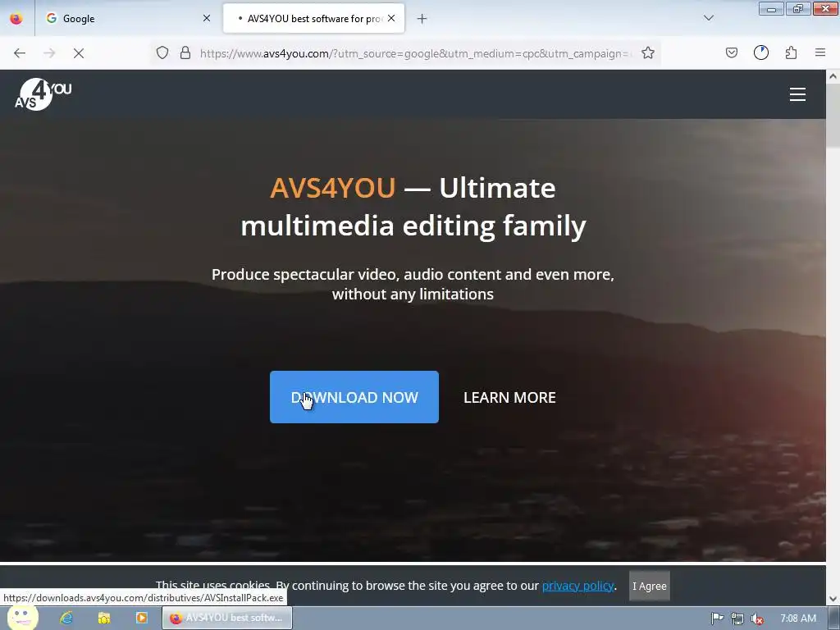Open the site hamburger menu
This screenshot has height=630, width=840.
[x=797, y=94]
